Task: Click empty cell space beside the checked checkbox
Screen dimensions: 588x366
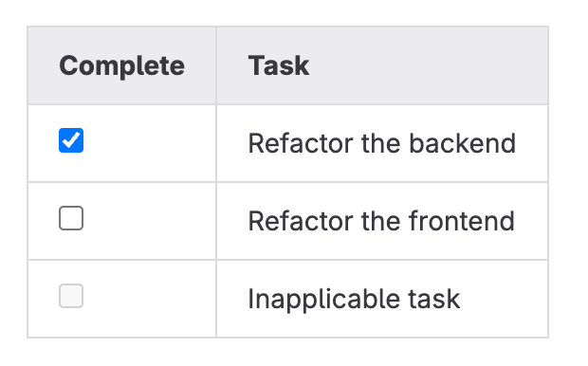Action: [150, 143]
